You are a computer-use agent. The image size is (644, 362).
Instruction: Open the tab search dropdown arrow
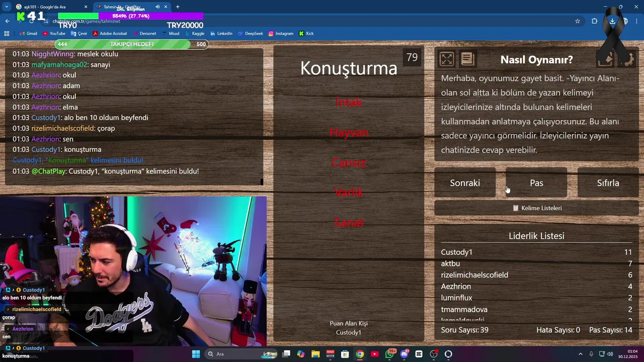(7, 7)
